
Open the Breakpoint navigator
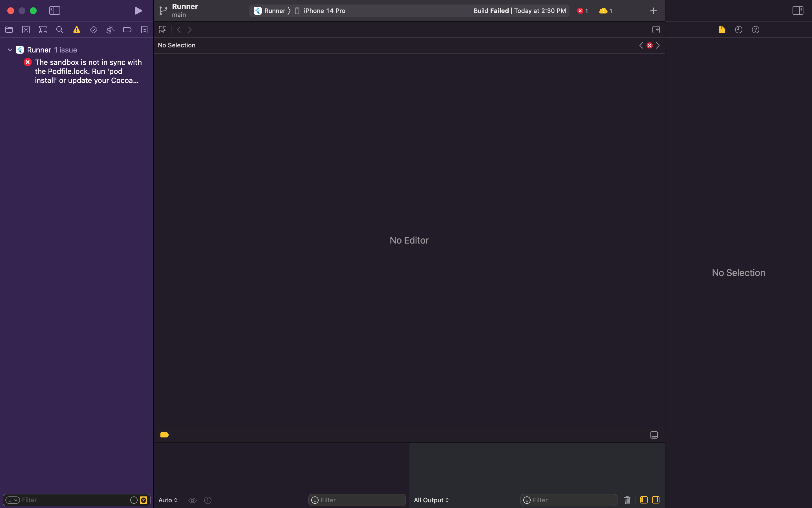[127, 30]
